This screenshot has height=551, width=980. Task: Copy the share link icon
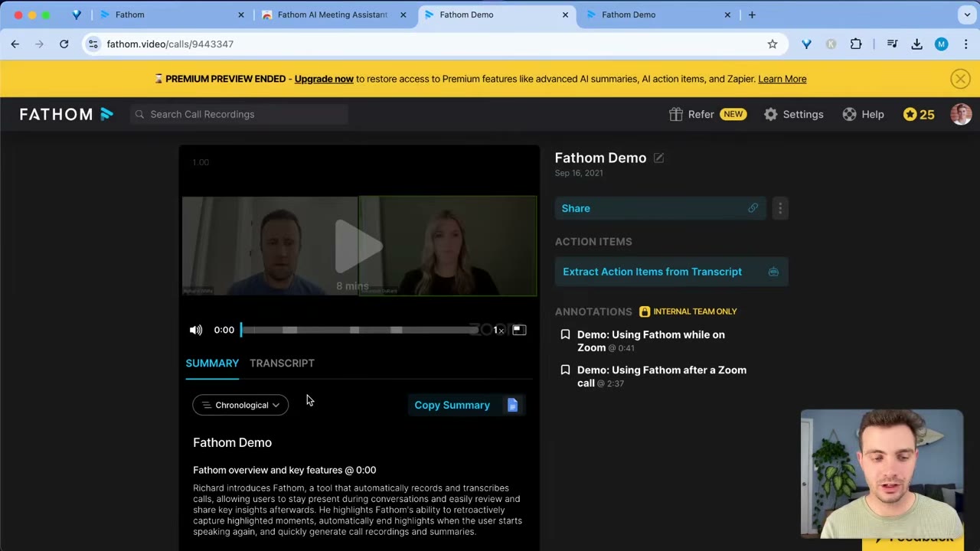click(x=753, y=208)
